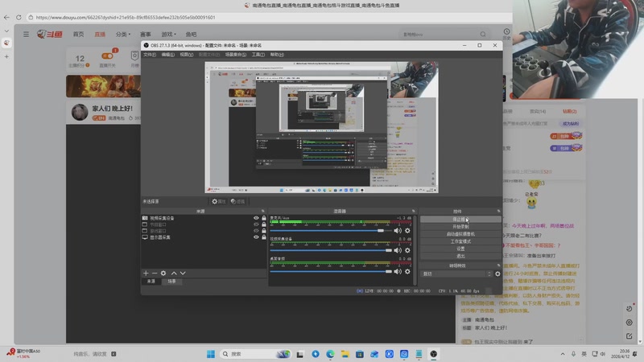Open OBS 工具 menu

pos(258,55)
